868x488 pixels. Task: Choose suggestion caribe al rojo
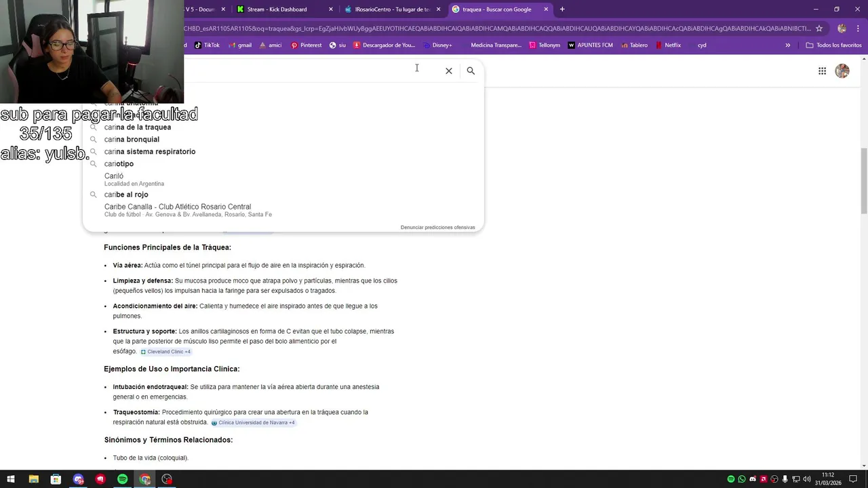[x=283, y=195]
